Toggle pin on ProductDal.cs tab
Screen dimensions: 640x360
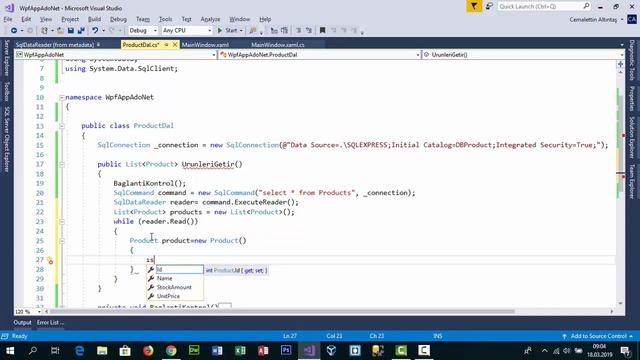point(167,44)
